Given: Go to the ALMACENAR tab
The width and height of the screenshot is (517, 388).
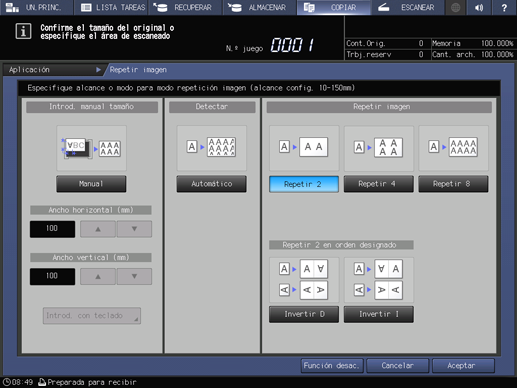Looking at the screenshot, I should (260, 7).
